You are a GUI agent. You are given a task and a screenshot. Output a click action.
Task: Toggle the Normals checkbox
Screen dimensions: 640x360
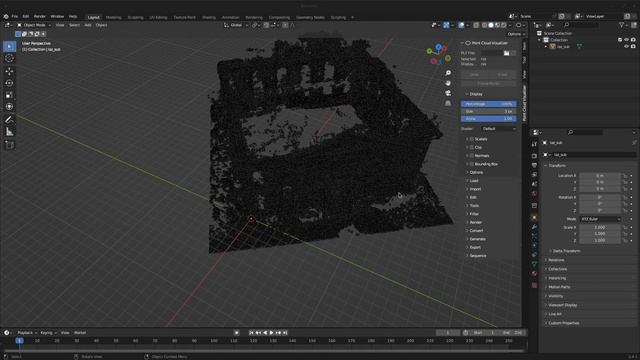(x=472, y=156)
